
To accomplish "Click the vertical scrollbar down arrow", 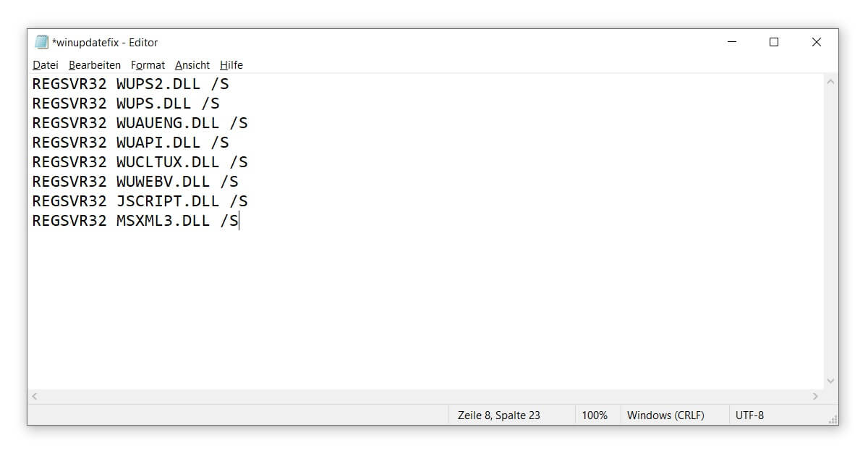I will pyautogui.click(x=830, y=381).
